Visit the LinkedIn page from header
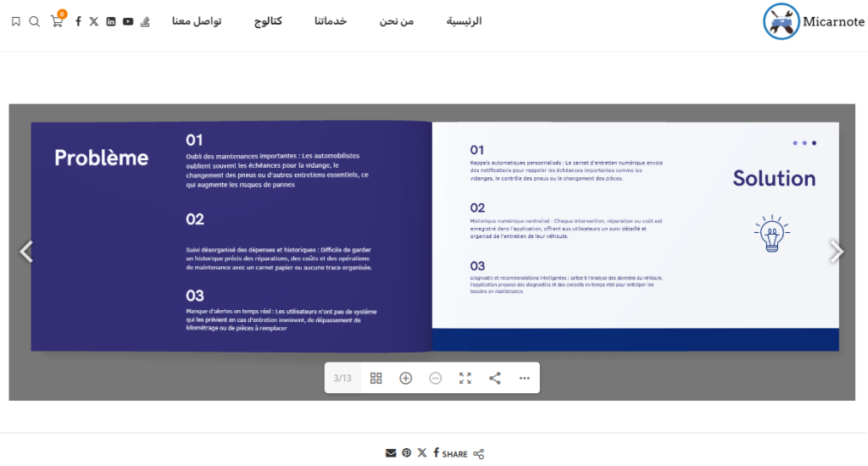This screenshot has height=466, width=868. coord(111,21)
